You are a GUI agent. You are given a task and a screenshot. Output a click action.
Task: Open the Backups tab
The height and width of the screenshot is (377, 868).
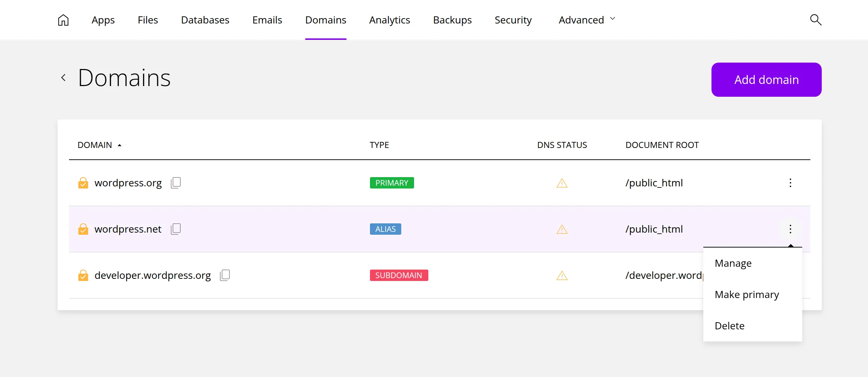pos(452,20)
